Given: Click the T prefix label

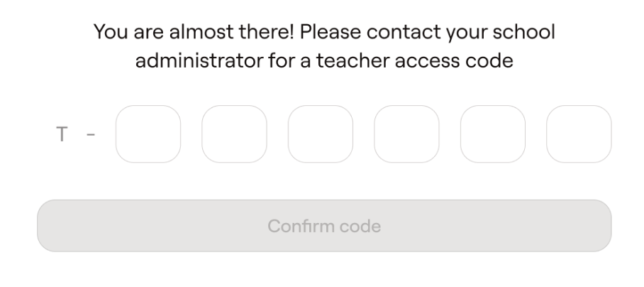Looking at the screenshot, I should [62, 135].
